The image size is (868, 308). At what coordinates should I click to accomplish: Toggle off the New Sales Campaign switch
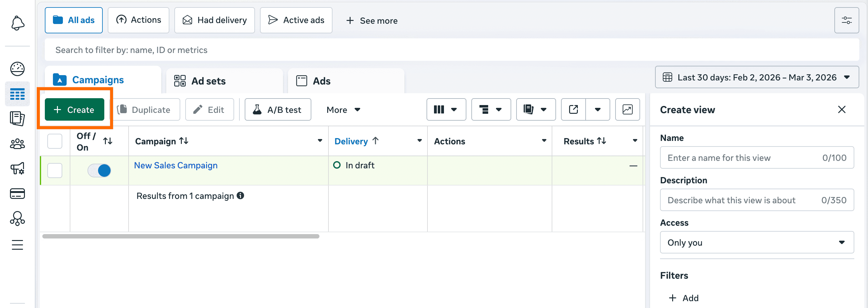(99, 170)
